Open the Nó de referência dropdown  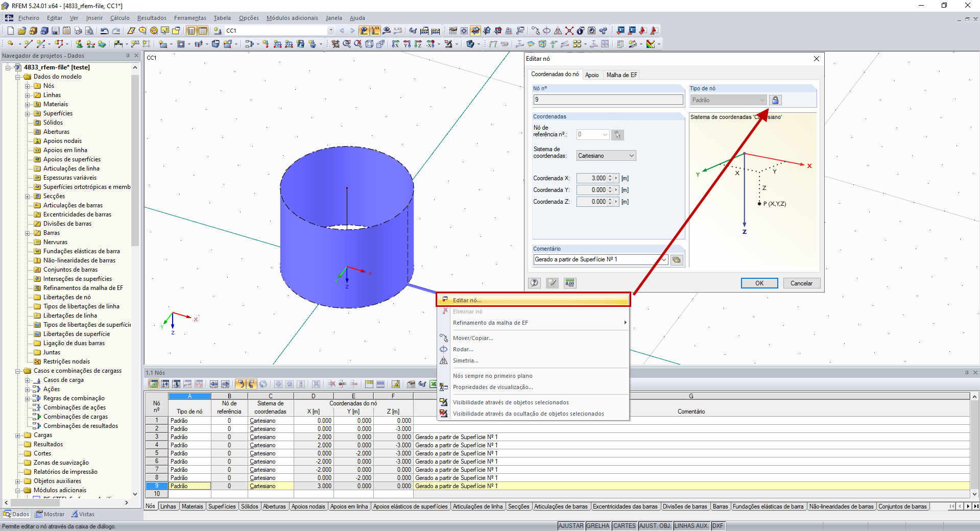(x=605, y=135)
